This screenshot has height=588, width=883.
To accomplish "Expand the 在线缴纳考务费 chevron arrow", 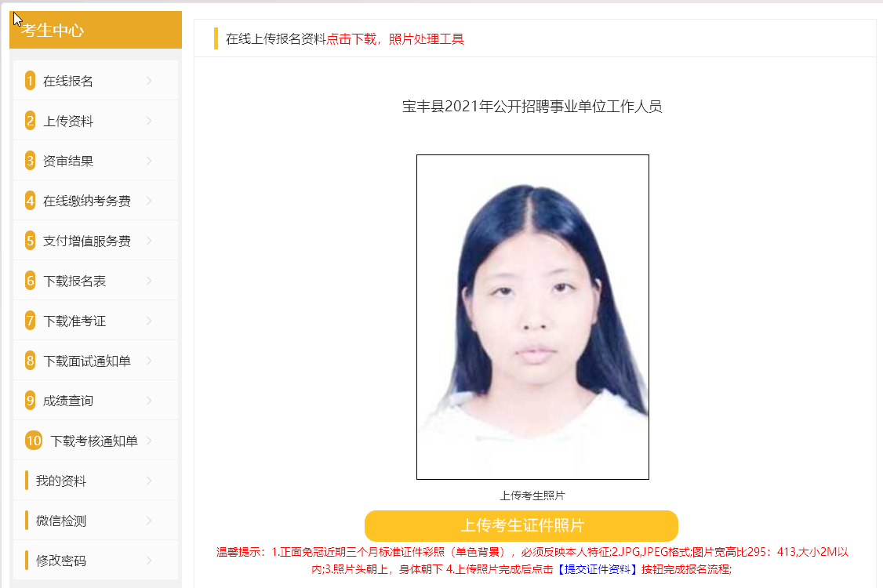I will (x=149, y=201).
